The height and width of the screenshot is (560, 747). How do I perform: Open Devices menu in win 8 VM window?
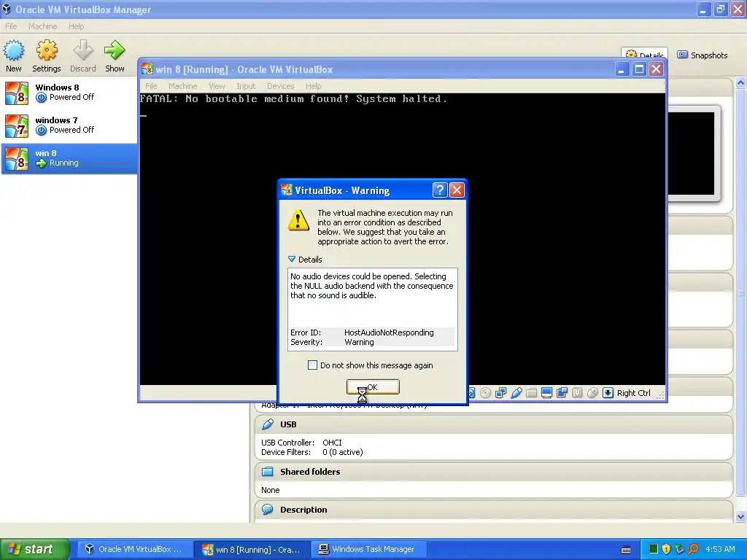click(x=281, y=86)
